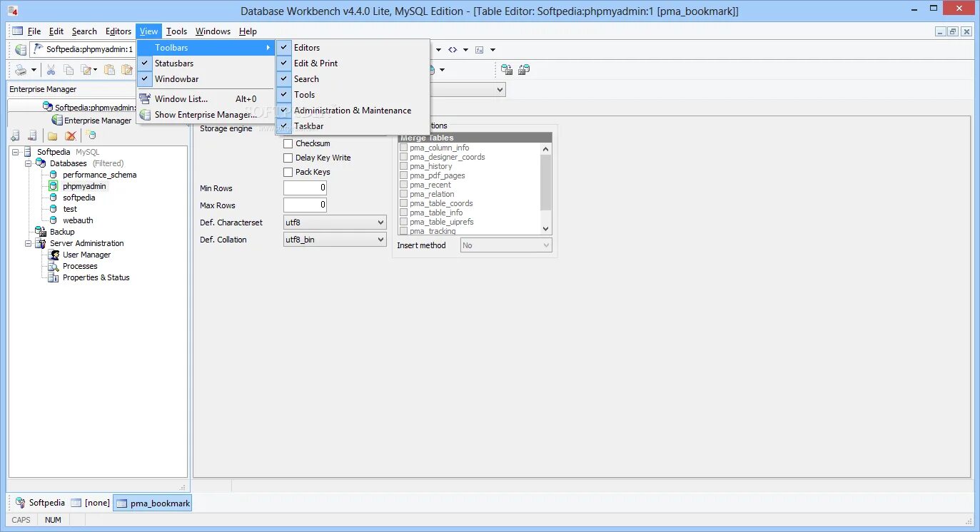980x532 pixels.
Task: Open the Tools menu
Action: coord(177,31)
